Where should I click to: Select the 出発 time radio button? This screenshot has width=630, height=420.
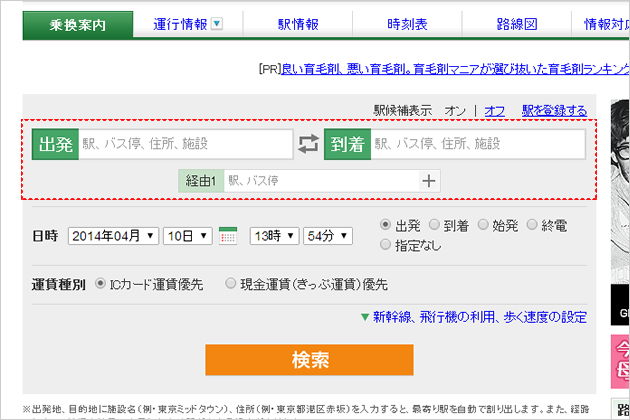385,225
